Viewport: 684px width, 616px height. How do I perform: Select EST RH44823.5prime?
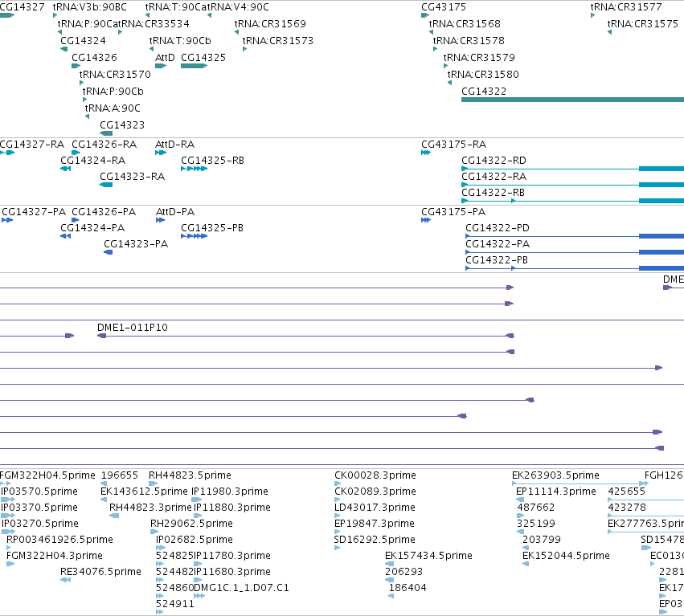153,483
